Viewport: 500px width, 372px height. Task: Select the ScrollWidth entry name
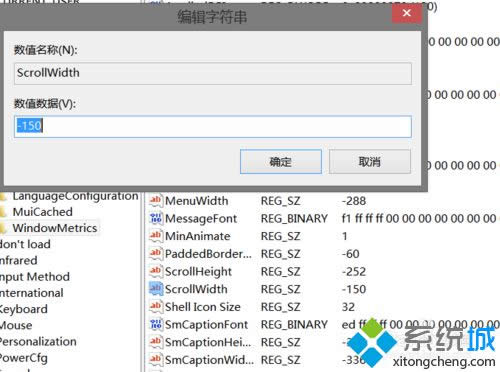(196, 289)
